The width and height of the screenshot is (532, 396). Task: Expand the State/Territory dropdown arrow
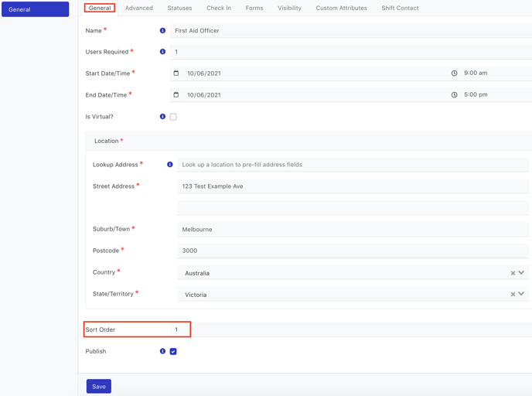point(521,294)
